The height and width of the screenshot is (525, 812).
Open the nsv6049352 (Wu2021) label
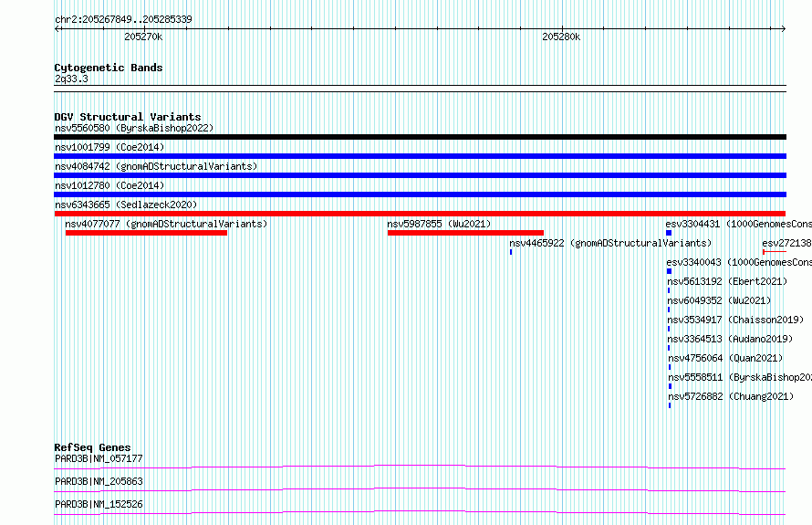click(719, 300)
